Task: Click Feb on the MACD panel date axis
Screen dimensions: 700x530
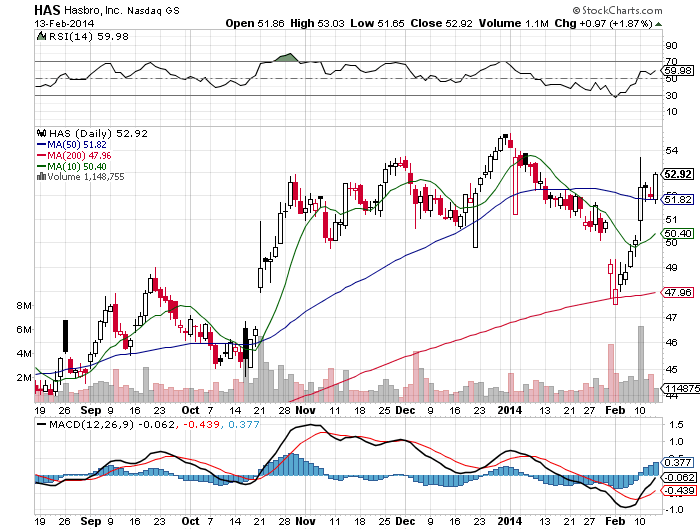Action: 615,521
